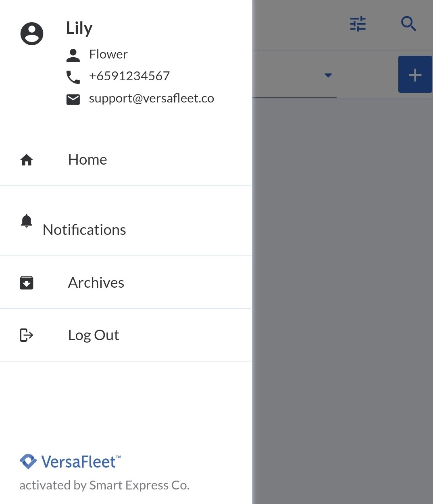The width and height of the screenshot is (433, 504).
Task: Click the search magnifier icon
Action: click(x=408, y=24)
